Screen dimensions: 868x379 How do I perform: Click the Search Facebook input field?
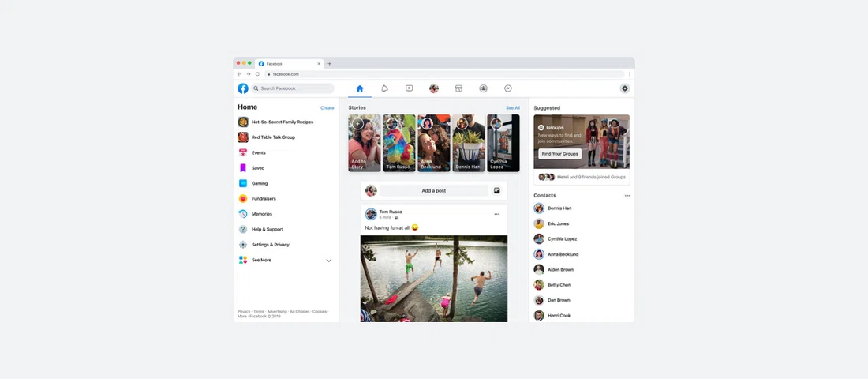pos(294,88)
